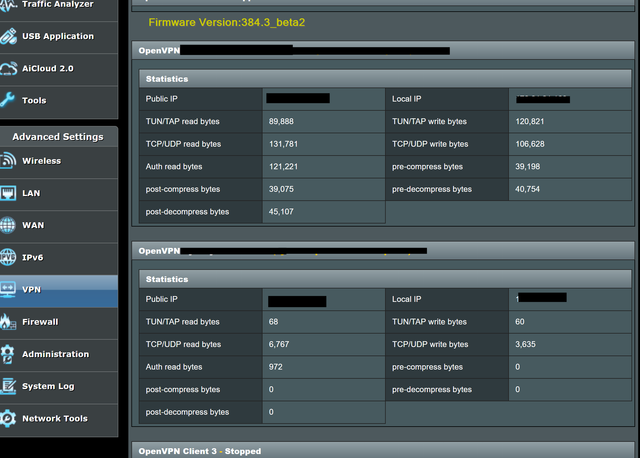Open the Firewall settings entry
Screen dimensions: 640x458
point(40,322)
